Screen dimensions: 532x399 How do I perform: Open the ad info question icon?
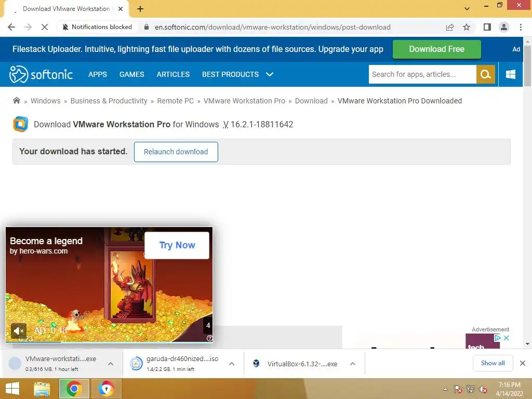click(210, 338)
